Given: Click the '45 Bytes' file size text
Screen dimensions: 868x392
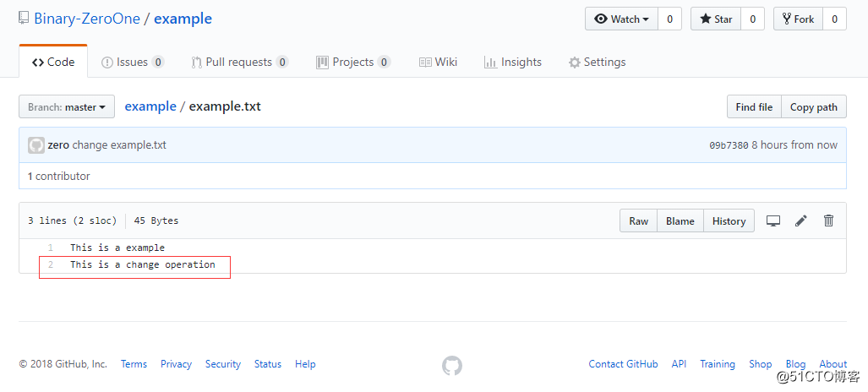Looking at the screenshot, I should (156, 220).
